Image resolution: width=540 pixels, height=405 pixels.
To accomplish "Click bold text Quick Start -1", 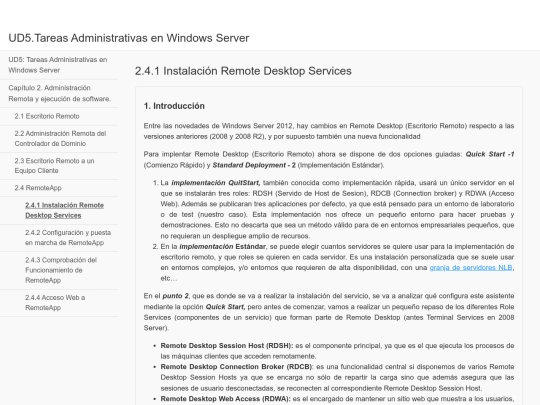I will tap(490, 154).
